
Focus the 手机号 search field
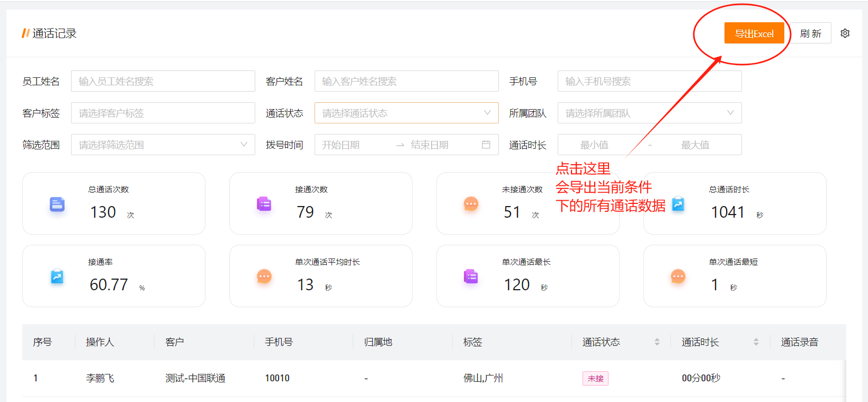pyautogui.click(x=650, y=81)
